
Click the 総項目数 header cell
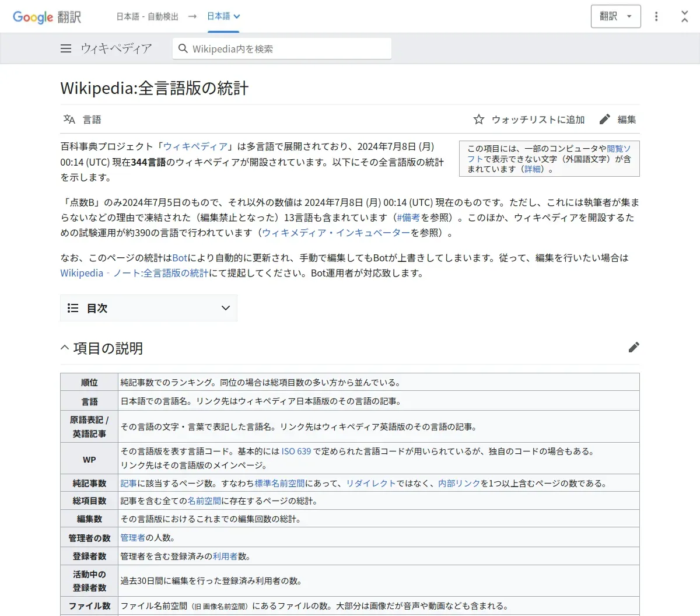click(89, 501)
